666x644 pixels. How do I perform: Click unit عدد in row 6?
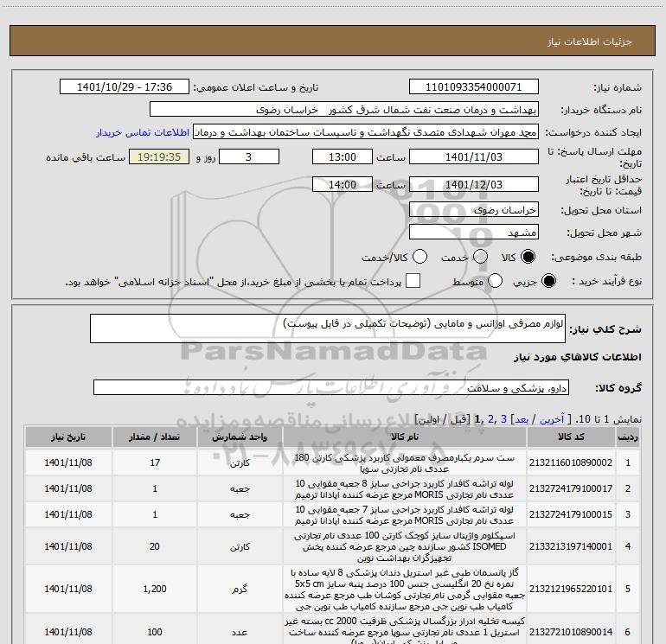click(240, 632)
